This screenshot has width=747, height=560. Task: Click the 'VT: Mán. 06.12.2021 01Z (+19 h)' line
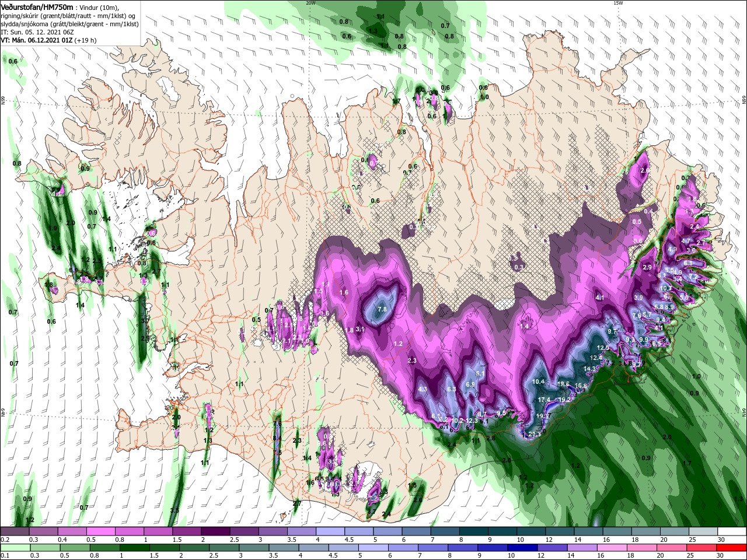click(x=48, y=40)
